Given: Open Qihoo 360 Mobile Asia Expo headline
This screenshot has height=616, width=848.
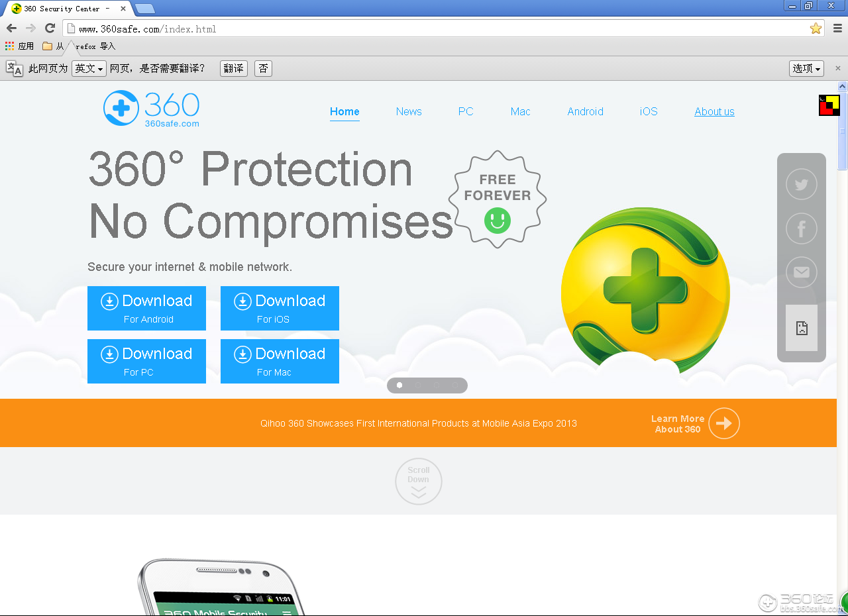Looking at the screenshot, I should pyautogui.click(x=419, y=423).
